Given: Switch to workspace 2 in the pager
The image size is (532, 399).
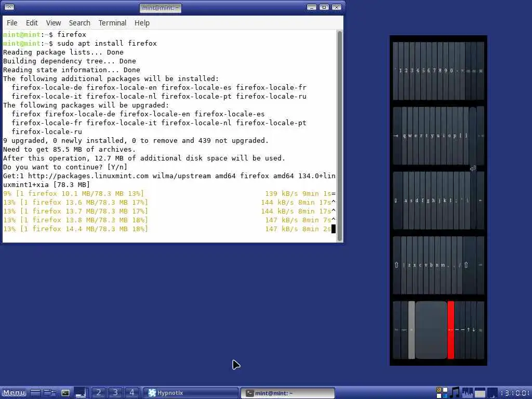Looking at the screenshot, I should (x=98, y=393).
